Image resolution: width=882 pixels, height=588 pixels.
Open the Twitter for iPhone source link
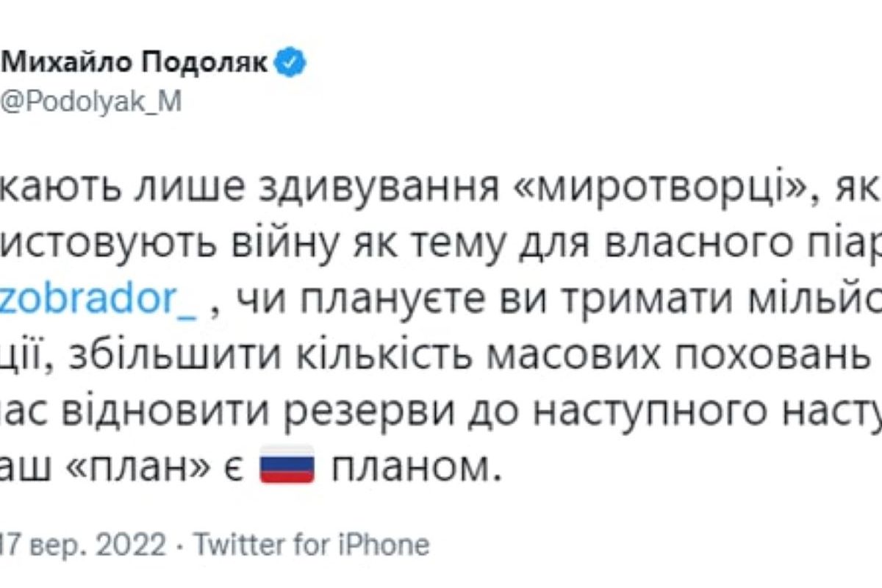coord(311,545)
